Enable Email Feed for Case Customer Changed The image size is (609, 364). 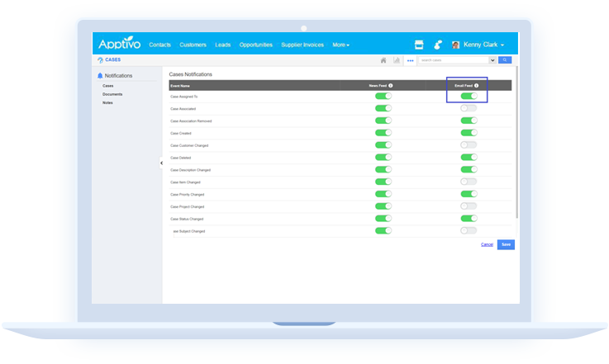click(x=469, y=145)
